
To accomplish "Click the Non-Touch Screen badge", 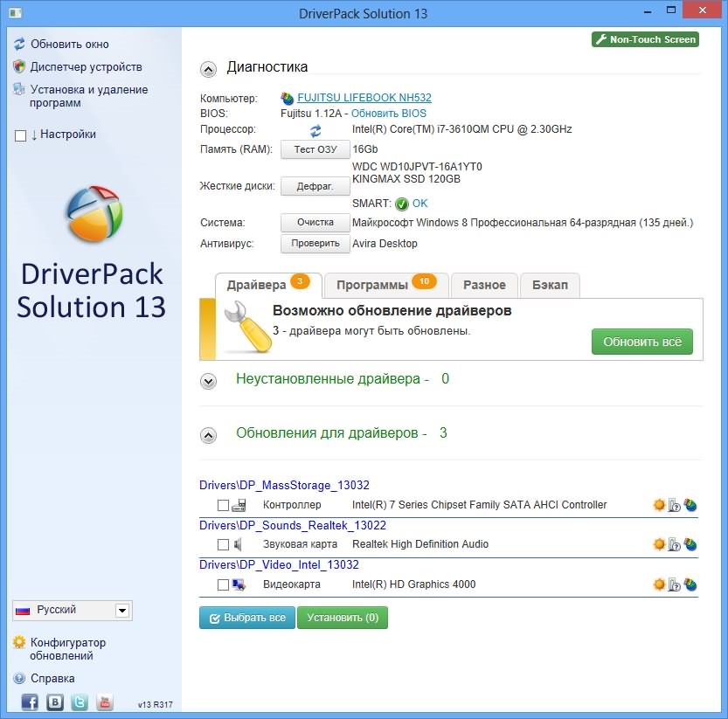I will click(645, 39).
